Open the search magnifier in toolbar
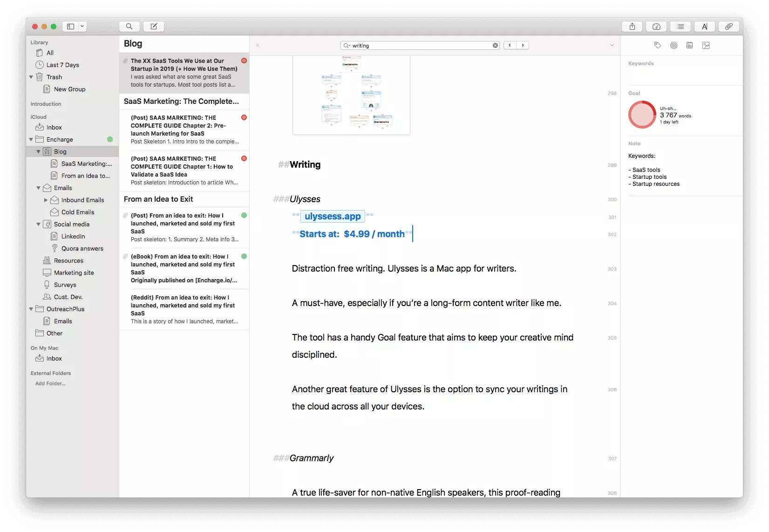Screen dimensions: 769x532 click(x=129, y=27)
